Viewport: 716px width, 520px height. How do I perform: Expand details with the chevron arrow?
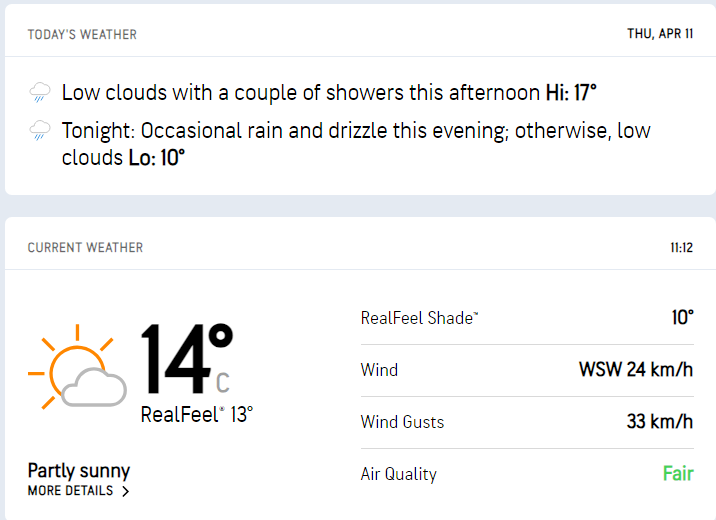(x=125, y=492)
